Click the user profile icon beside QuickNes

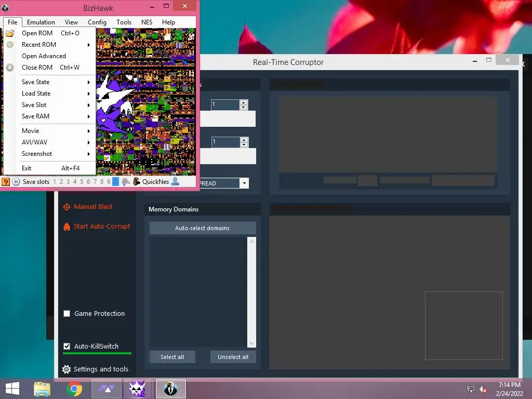pos(175,181)
